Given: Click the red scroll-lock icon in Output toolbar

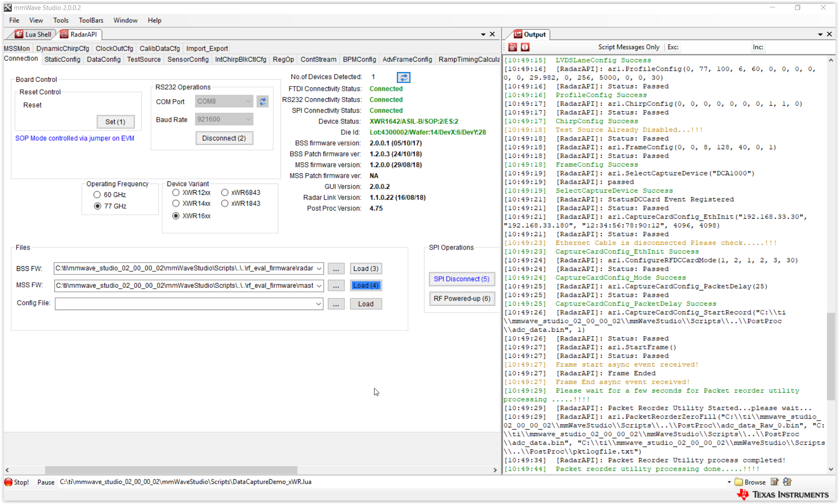Looking at the screenshot, I should click(x=525, y=47).
